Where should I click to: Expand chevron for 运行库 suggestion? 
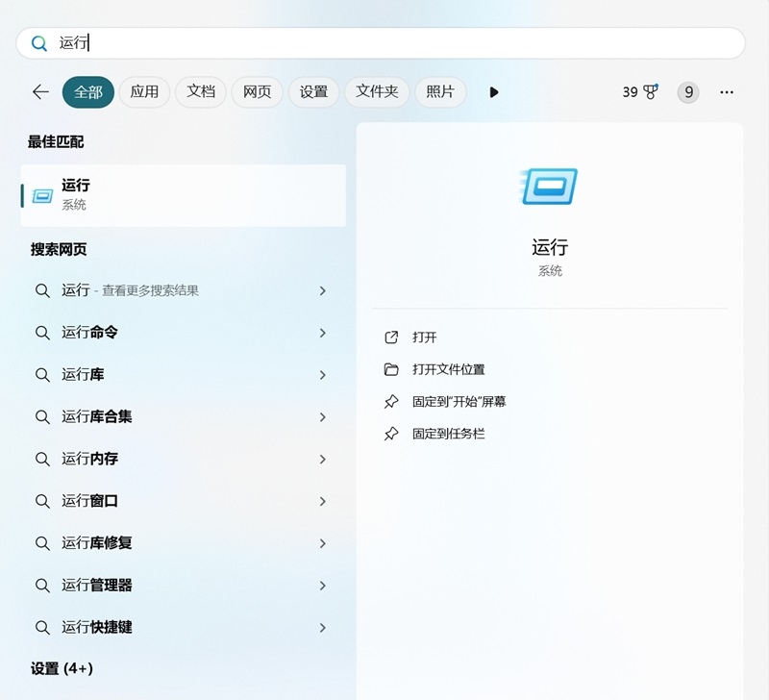pos(322,375)
